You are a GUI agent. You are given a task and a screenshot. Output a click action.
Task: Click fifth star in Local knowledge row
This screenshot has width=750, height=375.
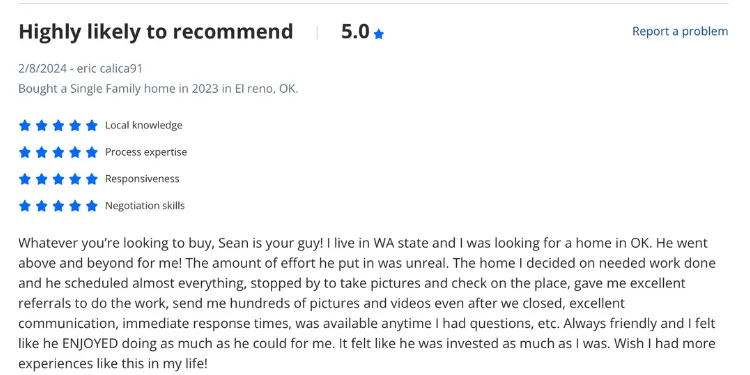coord(92,125)
